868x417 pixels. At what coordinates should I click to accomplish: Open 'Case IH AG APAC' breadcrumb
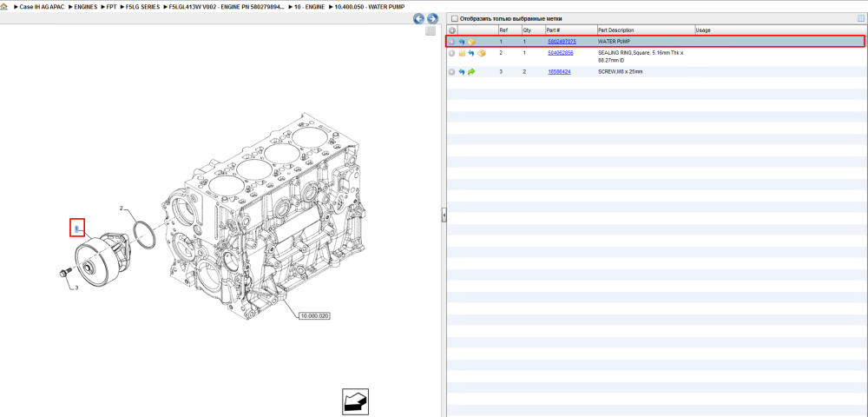pyautogui.click(x=42, y=7)
